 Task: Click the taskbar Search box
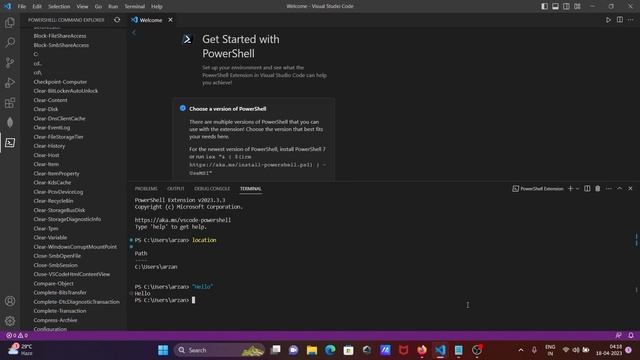[220, 350]
